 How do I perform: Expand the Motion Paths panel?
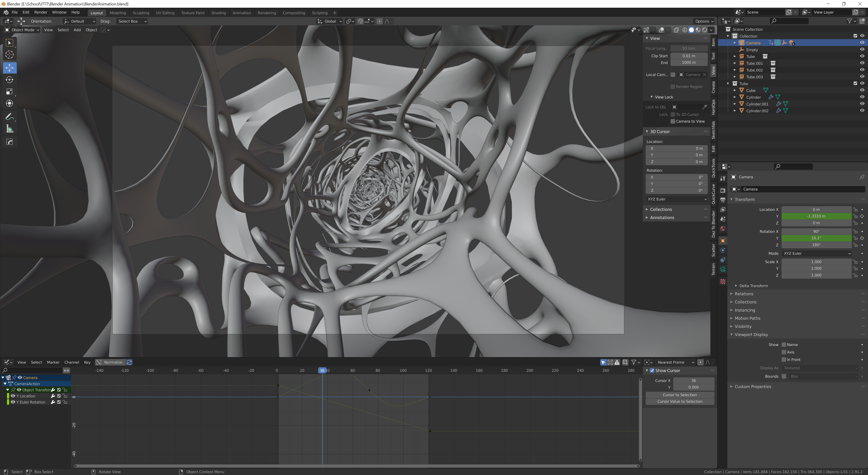pyautogui.click(x=747, y=318)
